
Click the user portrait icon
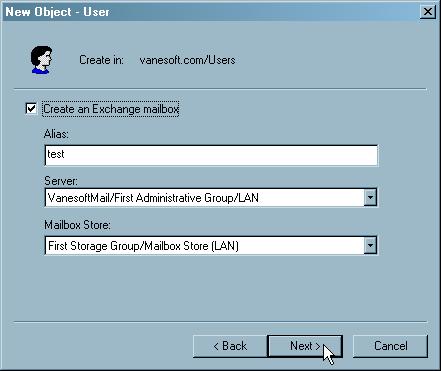click(41, 60)
